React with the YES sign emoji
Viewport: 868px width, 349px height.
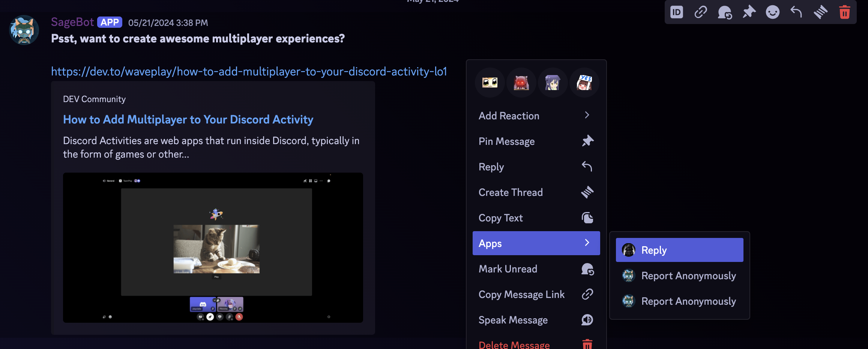click(x=584, y=83)
